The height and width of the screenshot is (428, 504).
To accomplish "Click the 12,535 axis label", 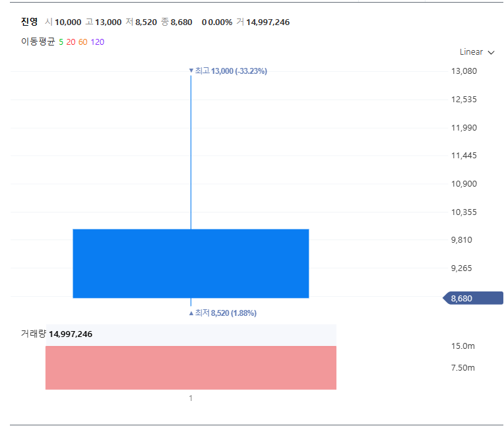I will pos(464,100).
